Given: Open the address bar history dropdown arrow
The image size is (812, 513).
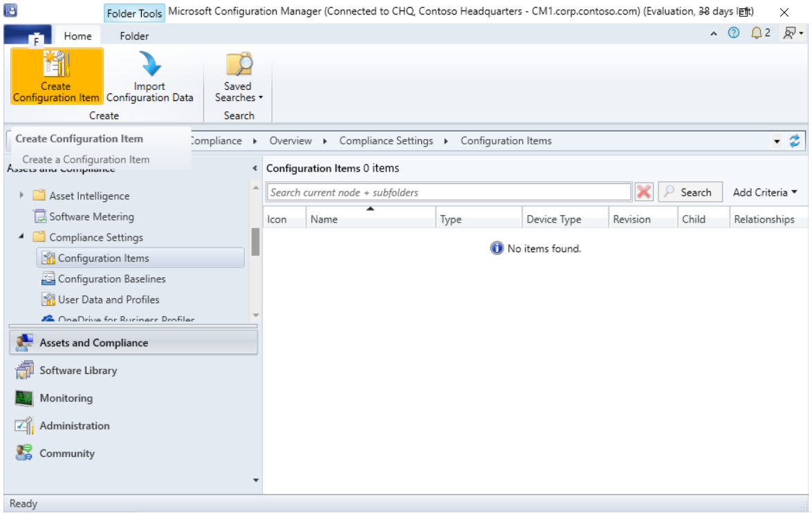Looking at the screenshot, I should click(x=777, y=141).
